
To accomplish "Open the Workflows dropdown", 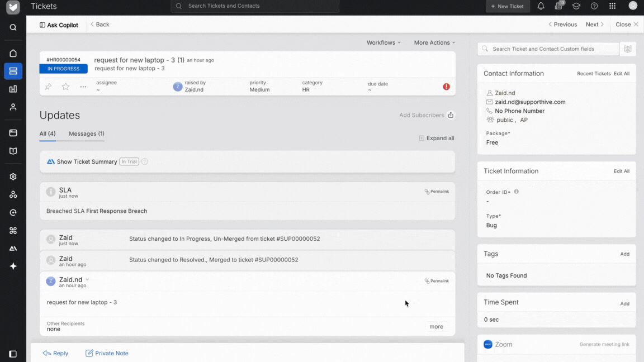I will pos(383,42).
